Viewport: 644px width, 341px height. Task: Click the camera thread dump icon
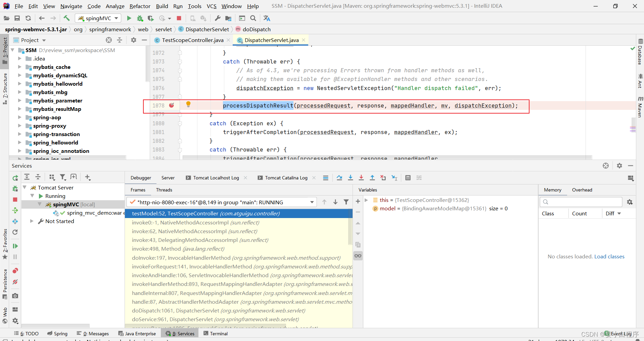click(15, 296)
